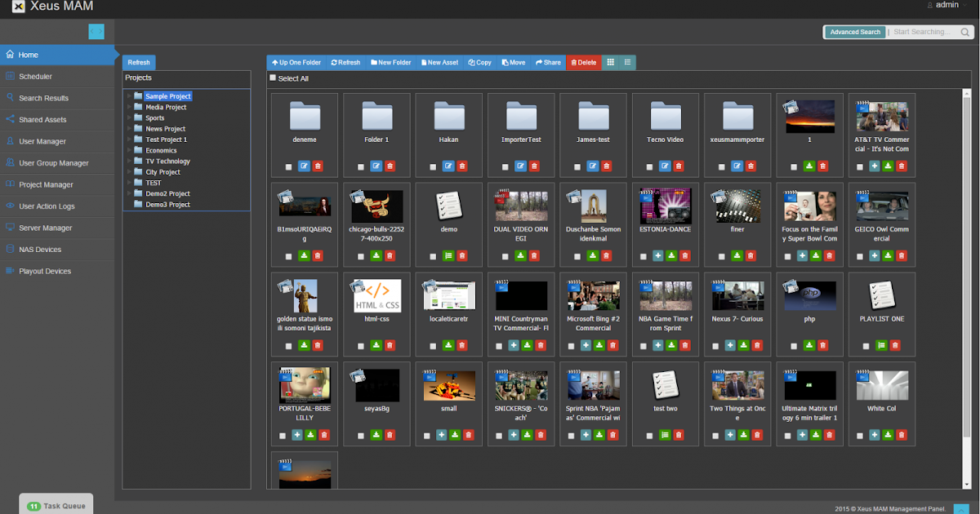980x514 pixels.
Task: Download the 'demo' asset
Action: pyautogui.click(x=448, y=255)
